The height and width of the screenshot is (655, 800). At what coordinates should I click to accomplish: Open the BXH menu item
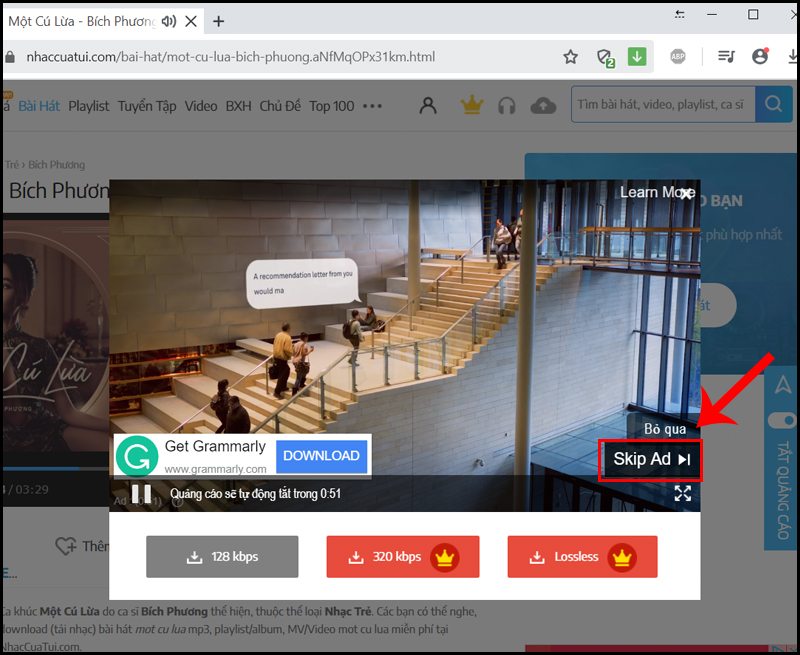click(x=238, y=106)
